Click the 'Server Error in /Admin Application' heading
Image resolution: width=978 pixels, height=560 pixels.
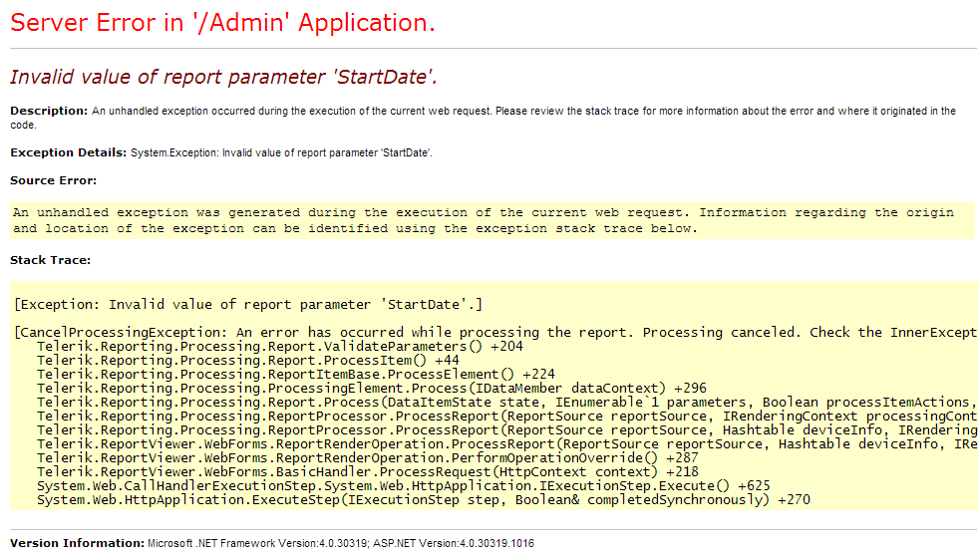click(222, 24)
